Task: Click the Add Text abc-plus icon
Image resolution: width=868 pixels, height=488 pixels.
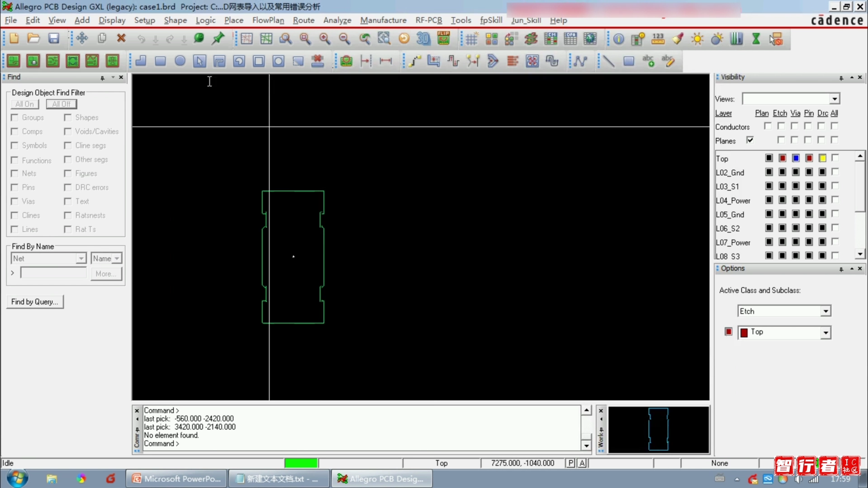Action: pyautogui.click(x=648, y=61)
